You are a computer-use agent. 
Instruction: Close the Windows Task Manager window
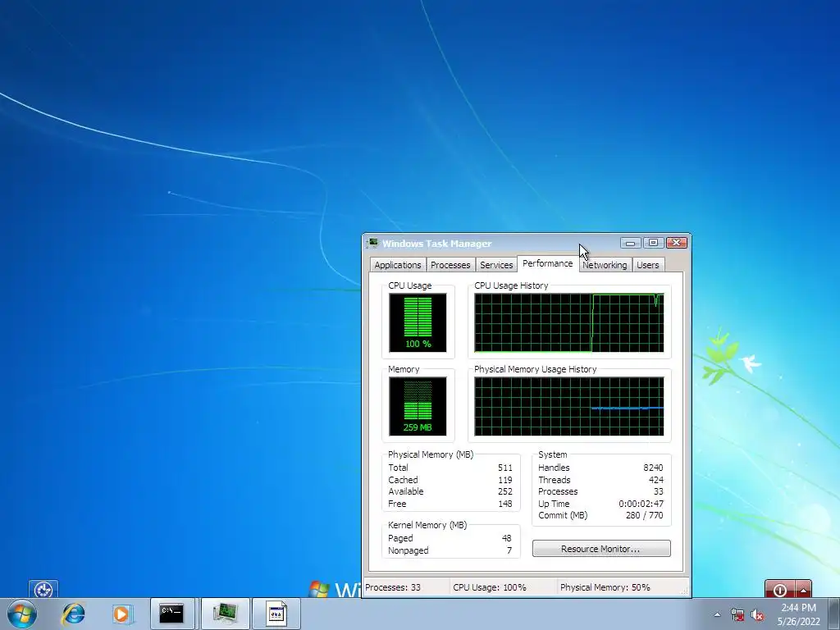(x=676, y=243)
